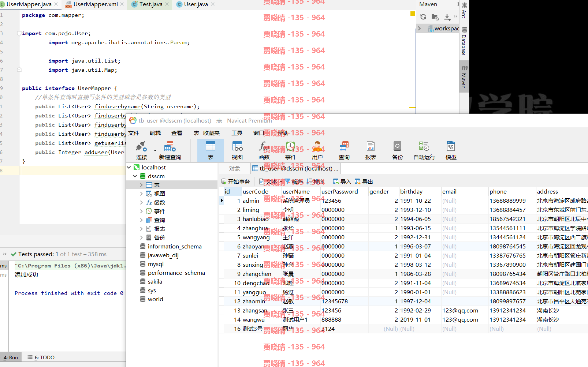Open the 收藏夹 (Favorites) menu
The height and width of the screenshot is (367, 588).
pyautogui.click(x=211, y=133)
